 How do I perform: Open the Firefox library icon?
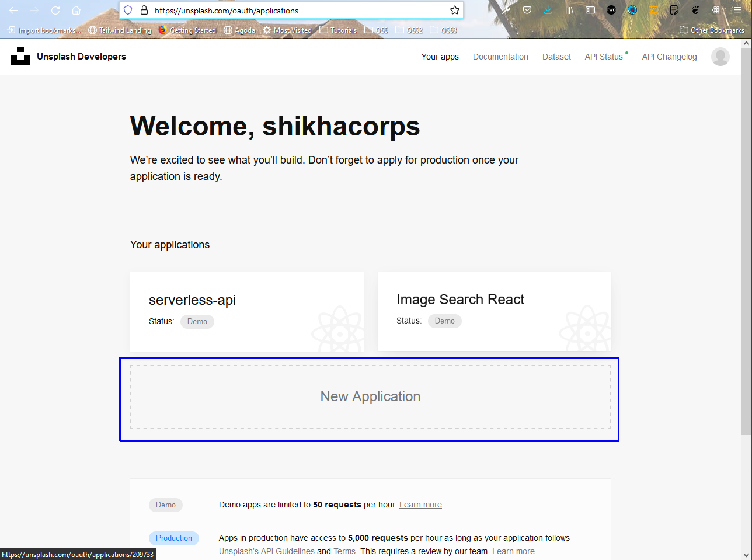569,10
